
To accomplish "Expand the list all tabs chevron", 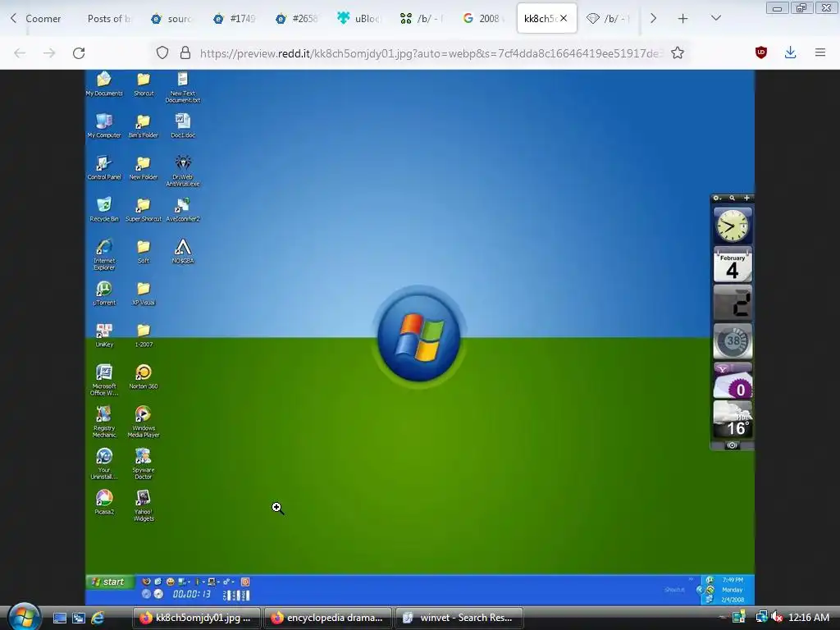I will click(x=715, y=18).
